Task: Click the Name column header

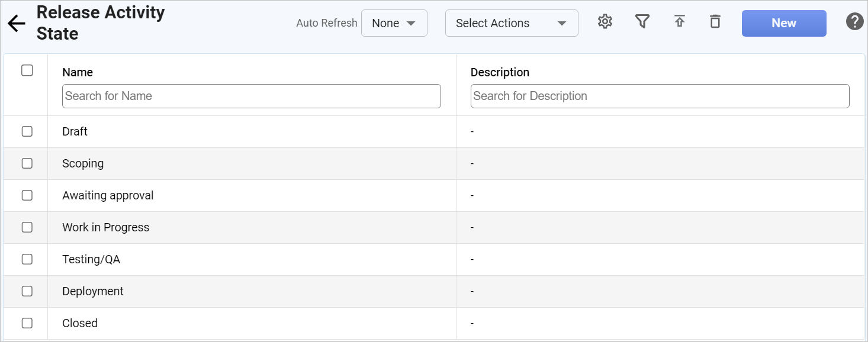Action: pyautogui.click(x=78, y=72)
